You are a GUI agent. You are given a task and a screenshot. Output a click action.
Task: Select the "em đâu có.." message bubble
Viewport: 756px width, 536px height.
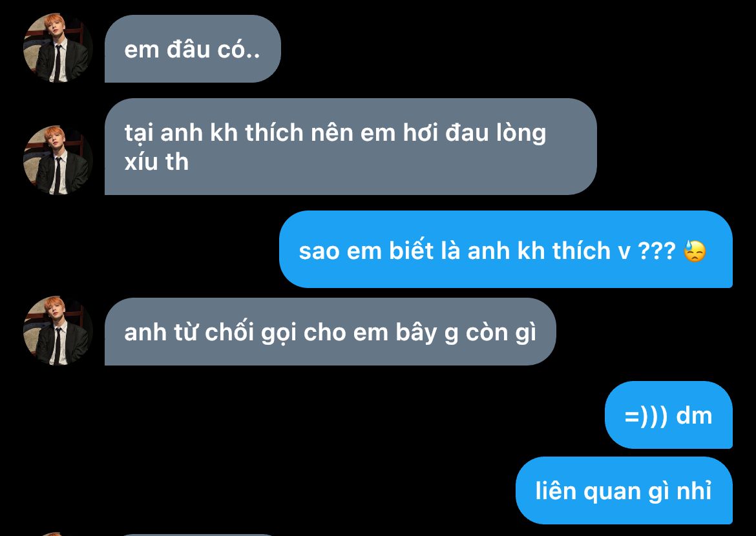pyautogui.click(x=193, y=48)
